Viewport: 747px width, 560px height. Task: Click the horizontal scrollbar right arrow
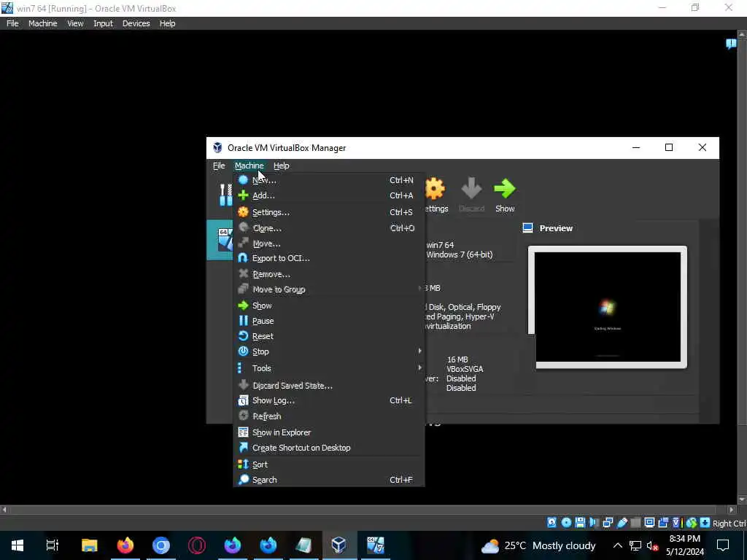(x=732, y=510)
